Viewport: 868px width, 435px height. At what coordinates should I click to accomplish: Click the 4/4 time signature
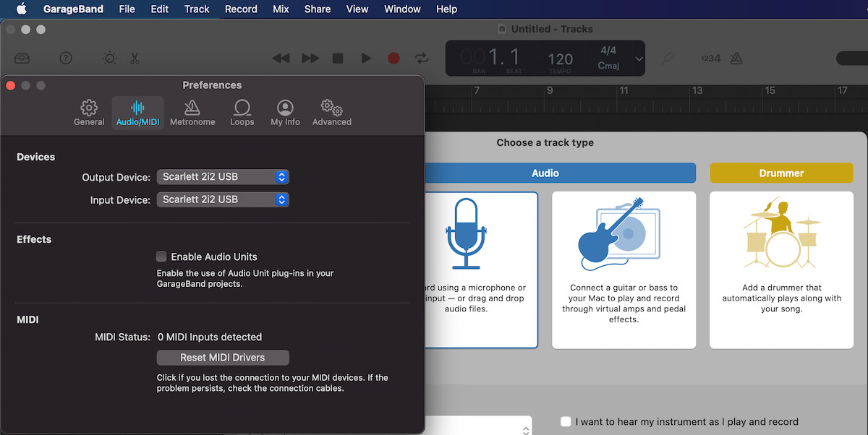pos(608,51)
